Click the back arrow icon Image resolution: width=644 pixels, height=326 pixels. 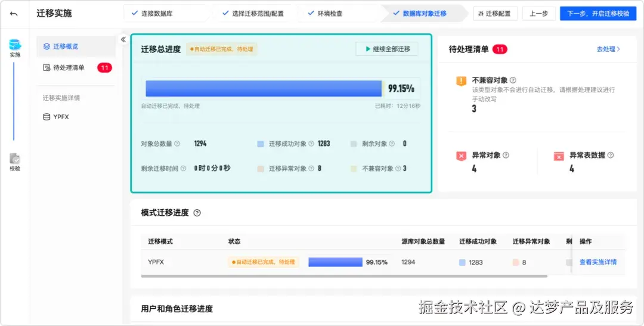click(x=14, y=14)
